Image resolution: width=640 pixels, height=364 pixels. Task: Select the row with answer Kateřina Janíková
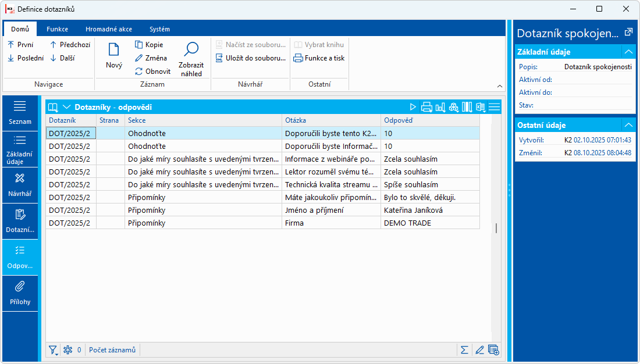pos(263,210)
